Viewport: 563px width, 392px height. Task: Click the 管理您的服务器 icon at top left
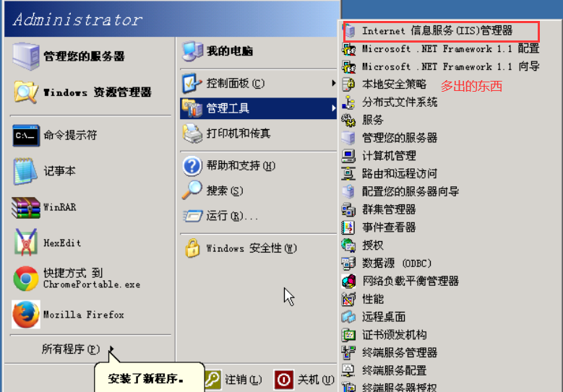click(26, 56)
